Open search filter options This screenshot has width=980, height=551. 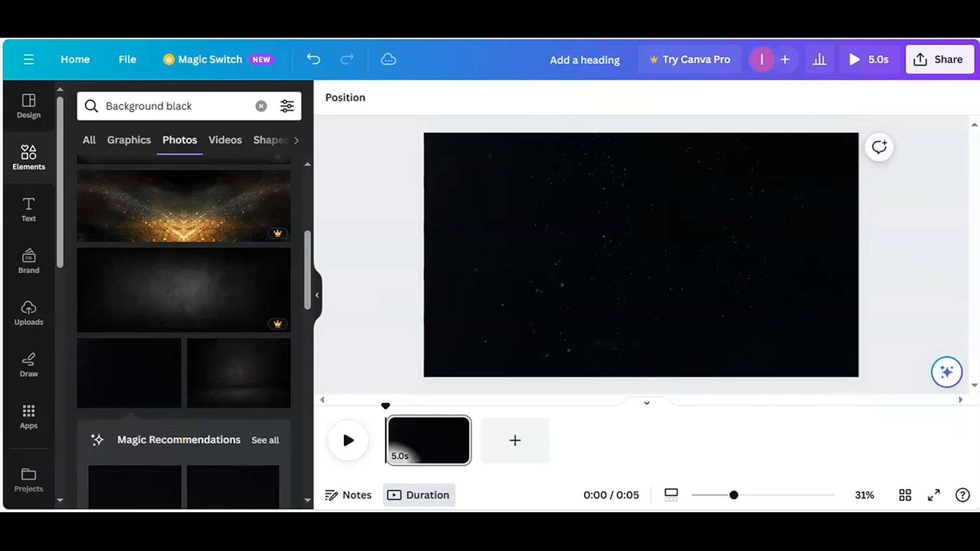[287, 106]
